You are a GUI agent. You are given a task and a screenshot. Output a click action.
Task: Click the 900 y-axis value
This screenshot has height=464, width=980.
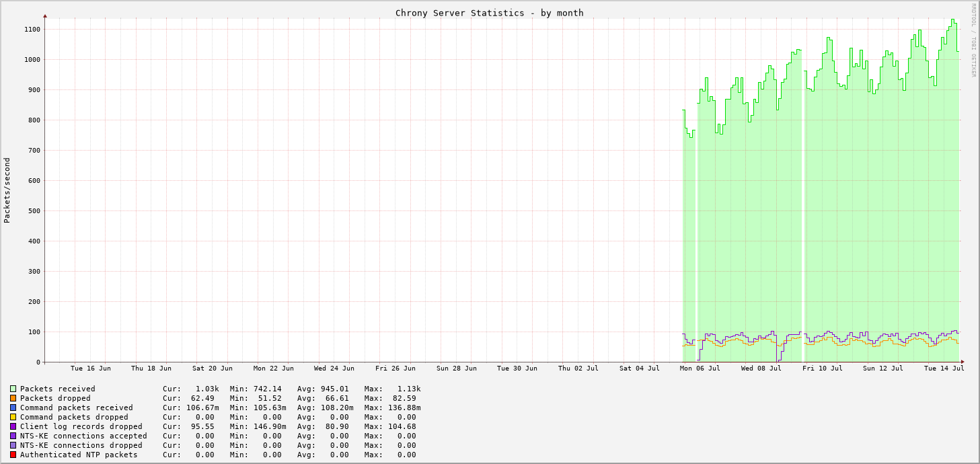click(x=34, y=89)
